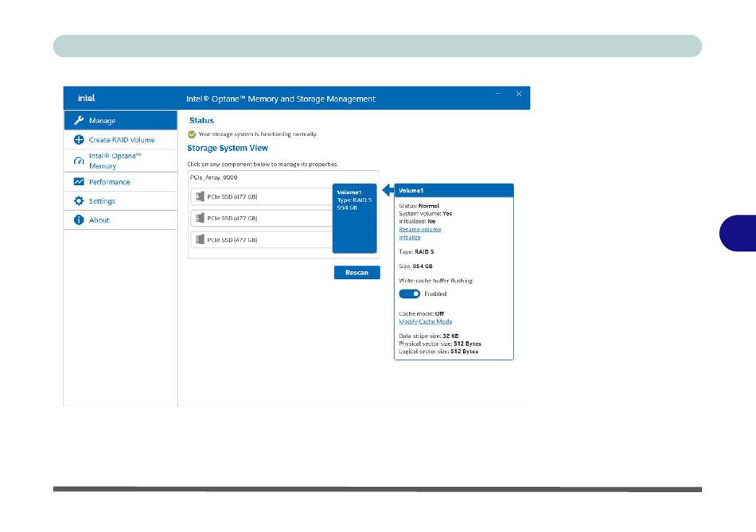756x532 pixels.
Task: Click the Initialize link
Action: (410, 238)
